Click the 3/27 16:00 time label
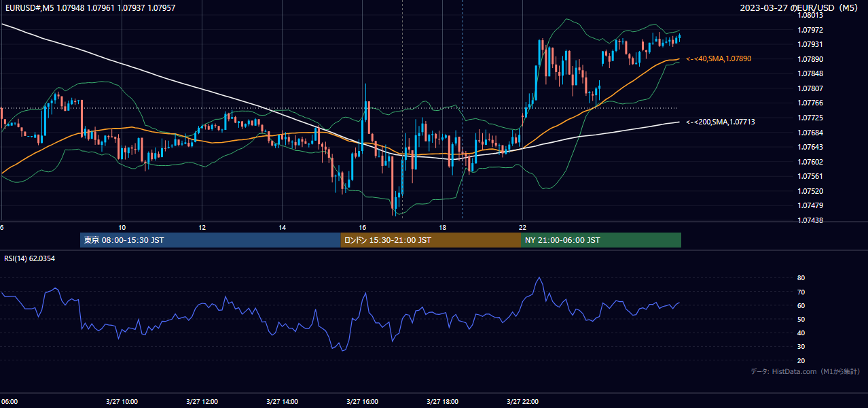 click(362, 401)
